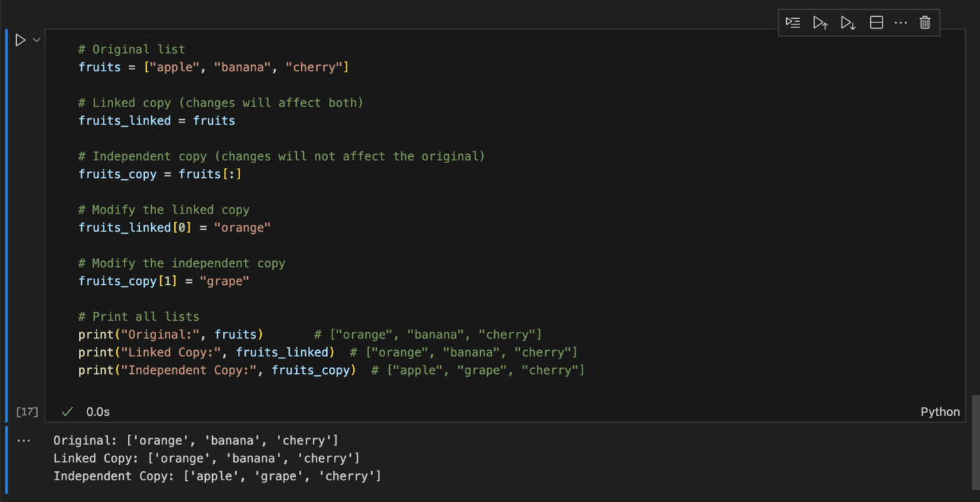The height and width of the screenshot is (502, 980).
Task: Click the green success checkmark icon
Action: tap(67, 412)
